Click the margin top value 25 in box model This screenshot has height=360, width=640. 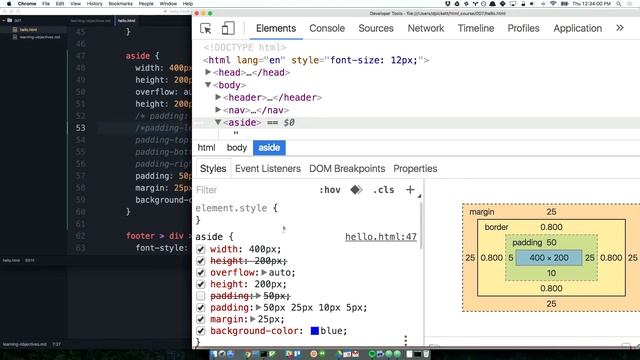(551, 212)
